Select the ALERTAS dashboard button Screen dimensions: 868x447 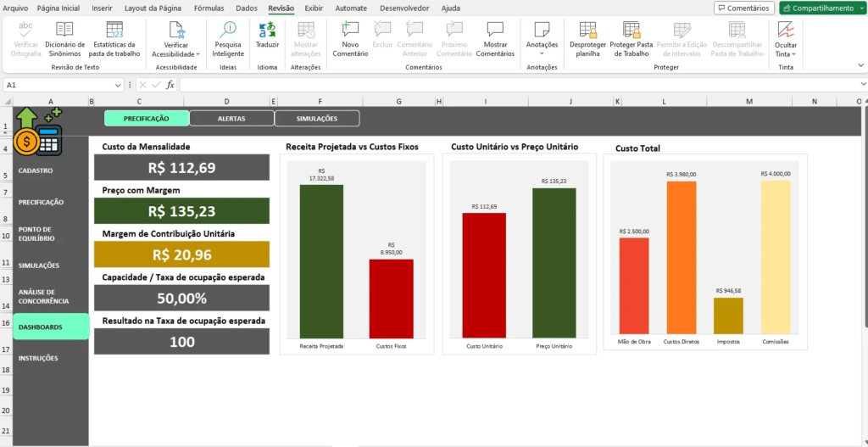pos(231,119)
